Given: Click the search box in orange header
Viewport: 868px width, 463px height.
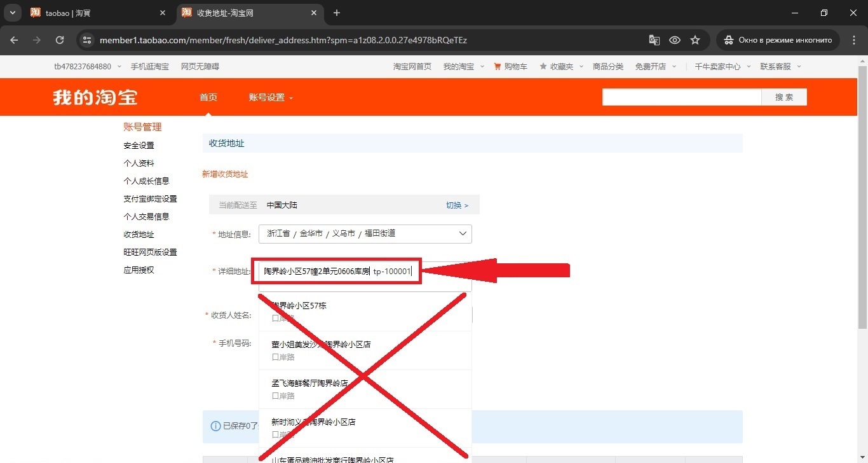Looking at the screenshot, I should tap(682, 97).
